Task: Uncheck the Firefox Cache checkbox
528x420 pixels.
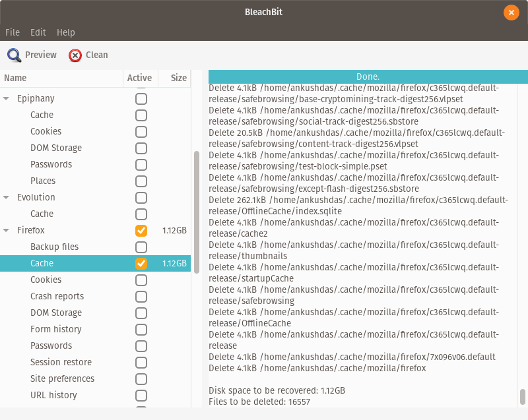Action: pyautogui.click(x=141, y=264)
